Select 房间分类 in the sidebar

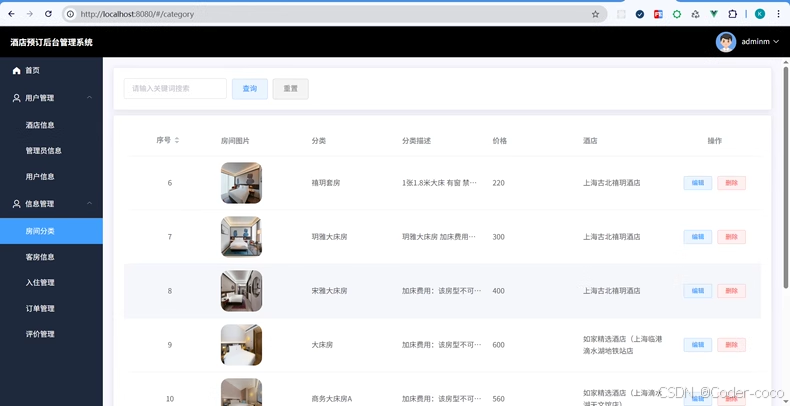(51, 231)
